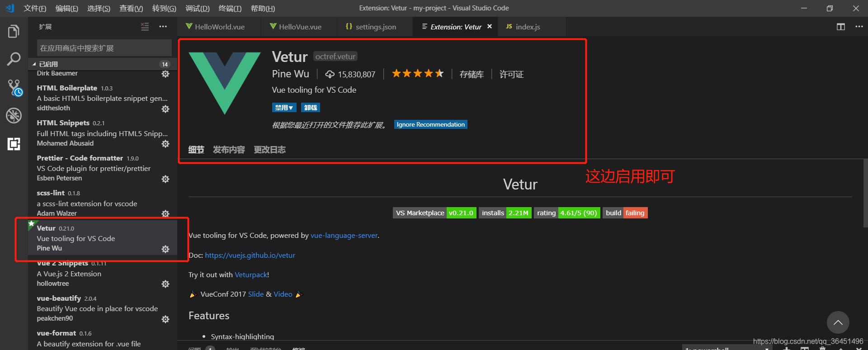This screenshot has height=350, width=868.
Task: Click the gear icon for Dirk Baeumer's extension
Action: (x=165, y=74)
